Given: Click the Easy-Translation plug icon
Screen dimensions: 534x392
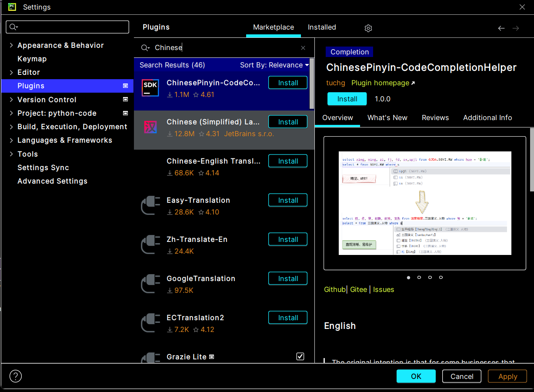Looking at the screenshot, I should pyautogui.click(x=150, y=205).
